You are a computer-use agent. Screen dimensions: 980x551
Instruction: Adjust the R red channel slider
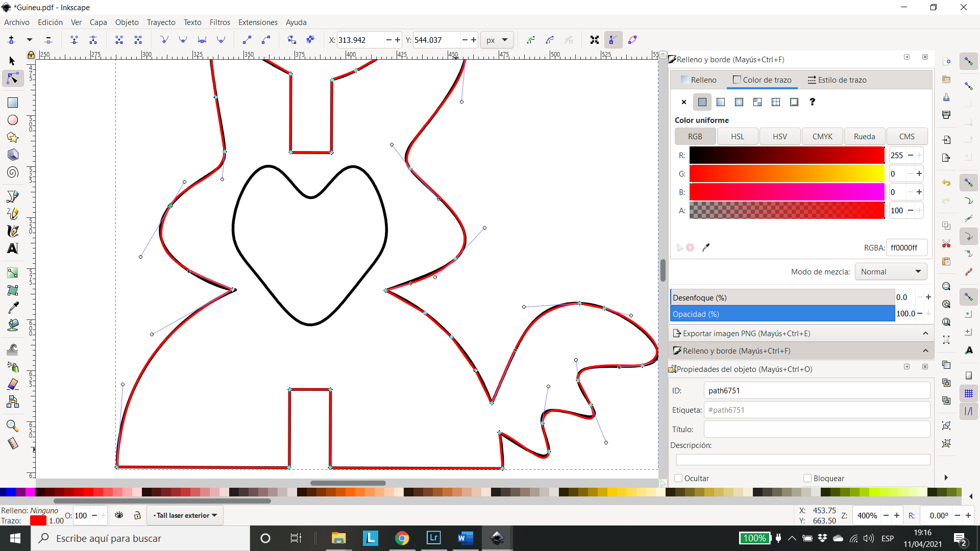(787, 155)
